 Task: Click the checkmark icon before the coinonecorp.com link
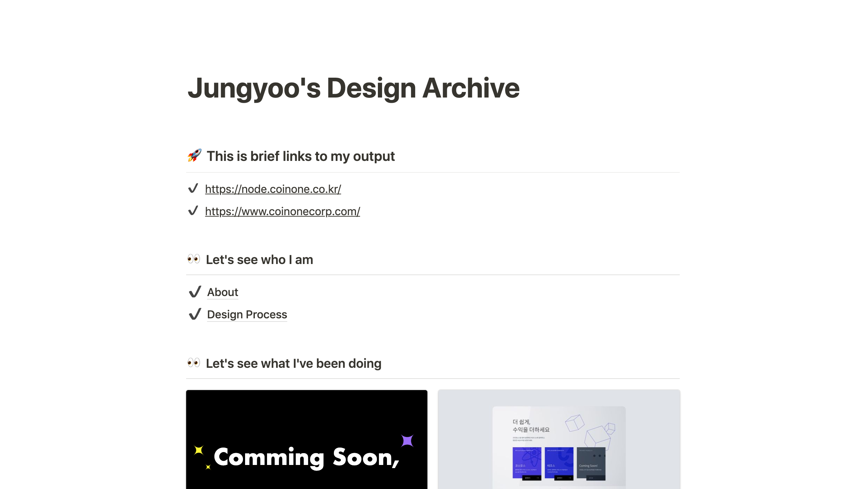click(193, 211)
